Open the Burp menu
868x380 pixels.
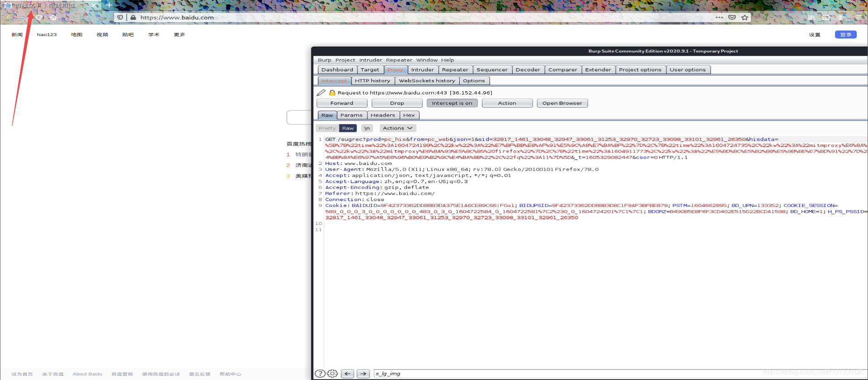(324, 60)
